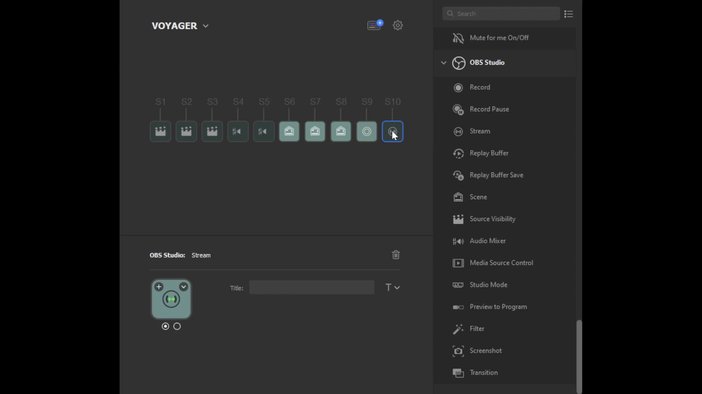
Task: Select the S3 source visibility key
Action: point(212,132)
